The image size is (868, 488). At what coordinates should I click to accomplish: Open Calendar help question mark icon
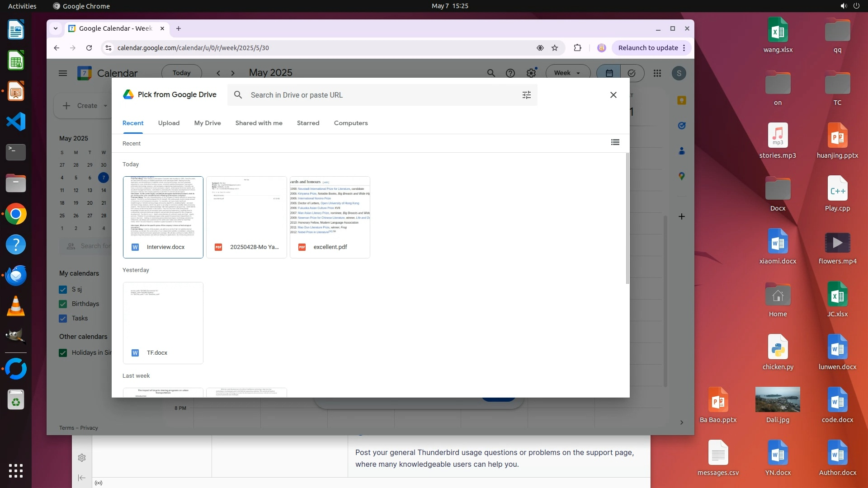click(x=510, y=73)
